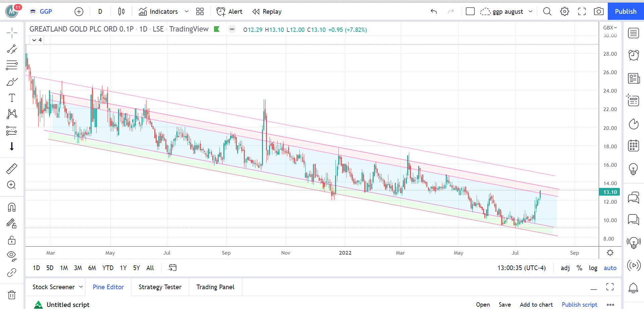Open the streams broadcast panel
Screen dimensions: 644x309
coord(634,265)
